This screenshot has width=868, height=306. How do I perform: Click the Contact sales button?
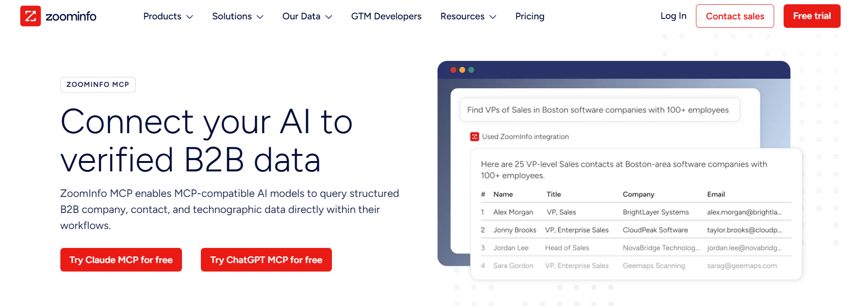735,16
